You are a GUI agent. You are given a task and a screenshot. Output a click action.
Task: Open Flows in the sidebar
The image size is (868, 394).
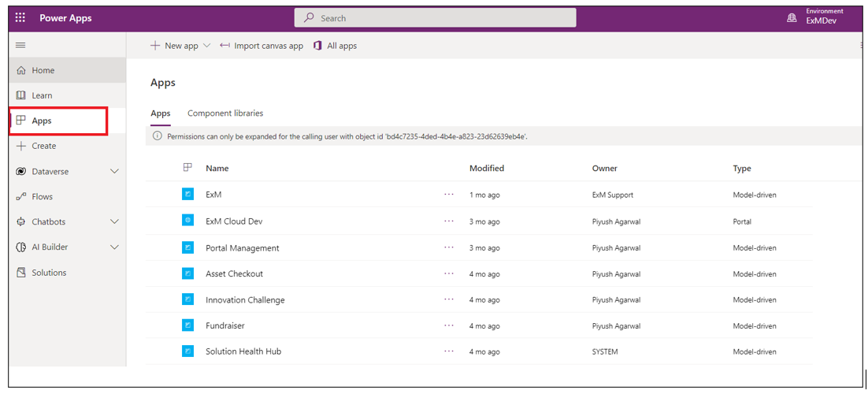coord(68,196)
